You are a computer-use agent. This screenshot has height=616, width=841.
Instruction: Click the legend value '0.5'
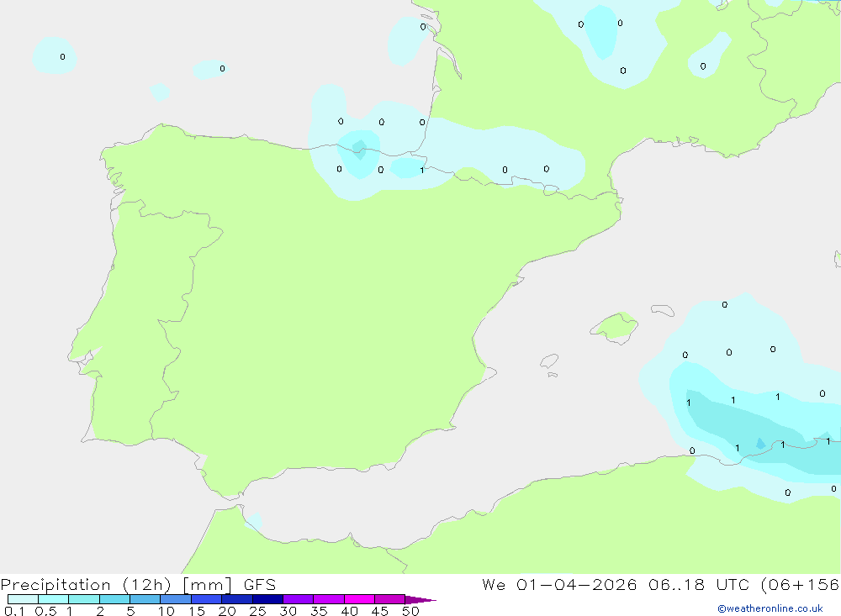coord(45,611)
